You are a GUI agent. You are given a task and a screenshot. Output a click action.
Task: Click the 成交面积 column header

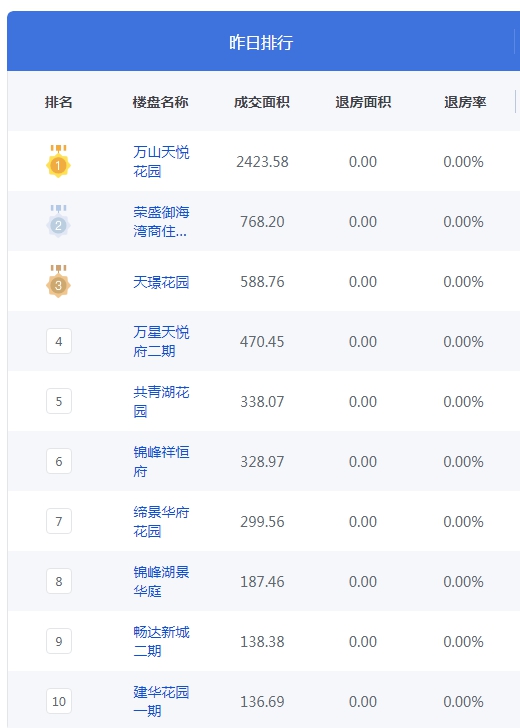tap(262, 102)
